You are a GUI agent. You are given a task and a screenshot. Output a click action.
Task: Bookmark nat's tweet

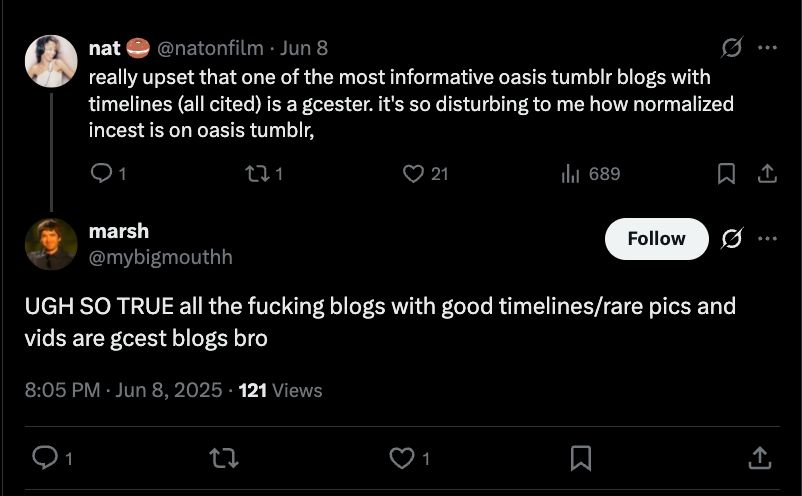coord(727,174)
